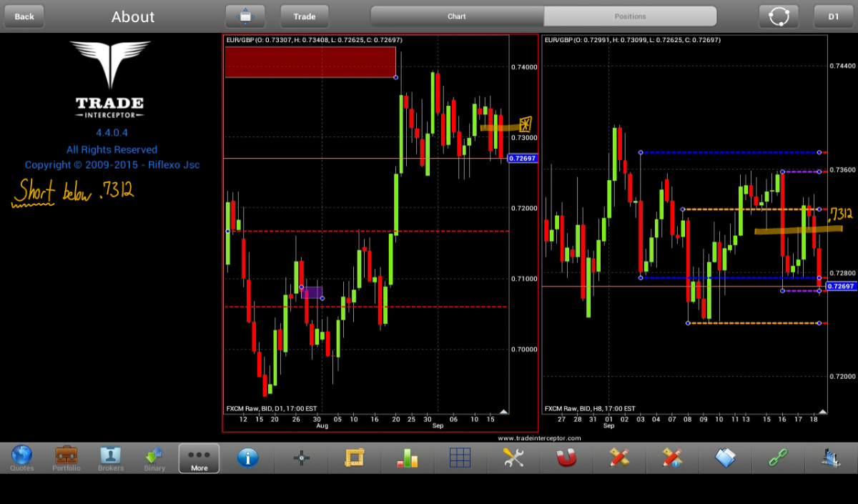Click the Trade Interceptor logo
858x504 pixels.
point(110,79)
